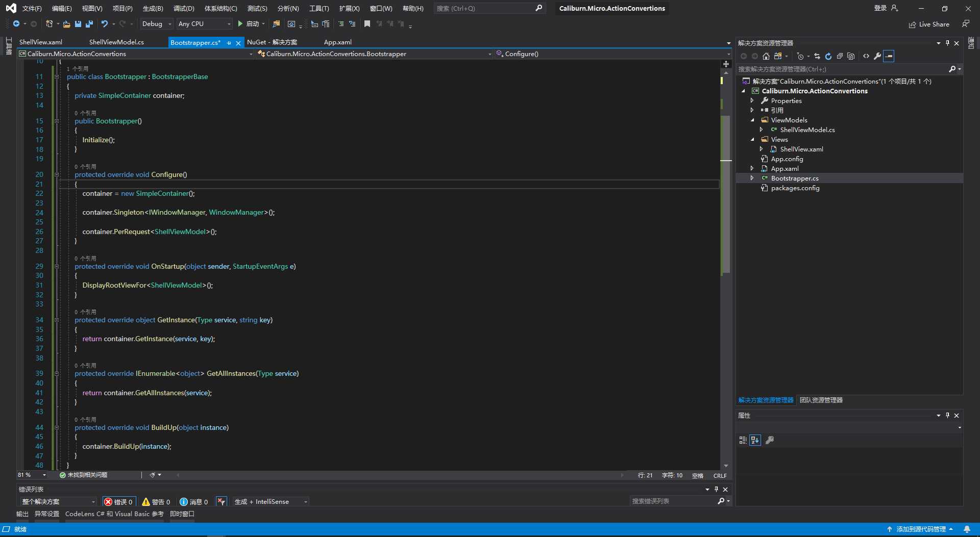Click the Find in Files toolbar icon
The image size is (980, 537).
[x=276, y=24]
